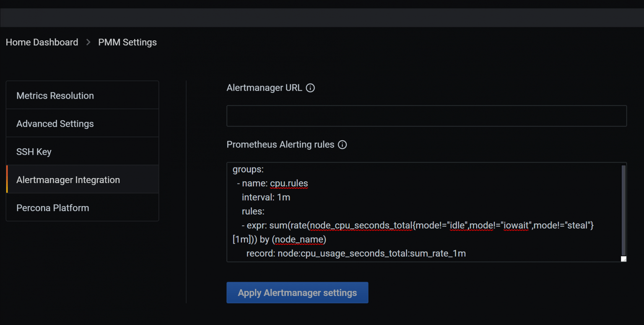Click the breadcrumb separator chevron
The width and height of the screenshot is (644, 325).
pyautogui.click(x=88, y=42)
